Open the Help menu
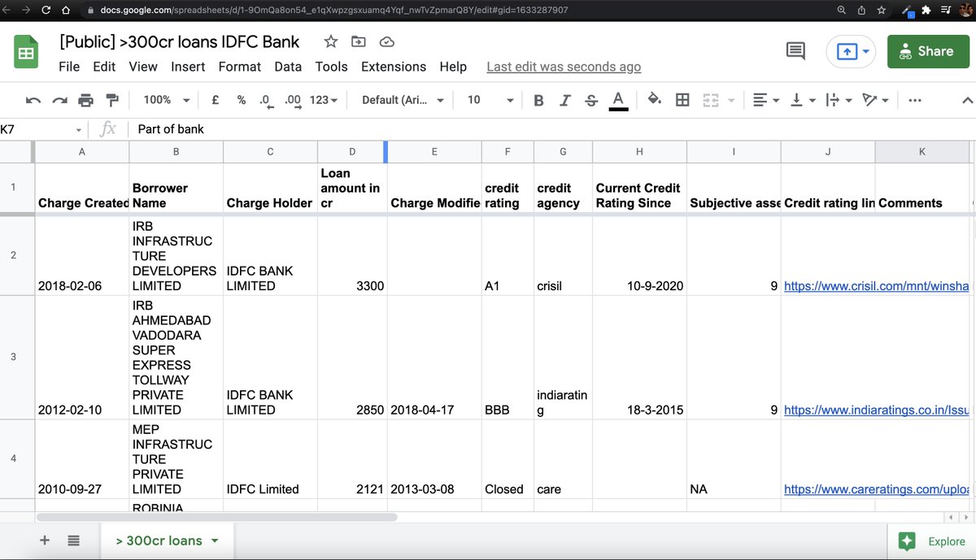Viewport: 976px width, 560px height. click(453, 67)
